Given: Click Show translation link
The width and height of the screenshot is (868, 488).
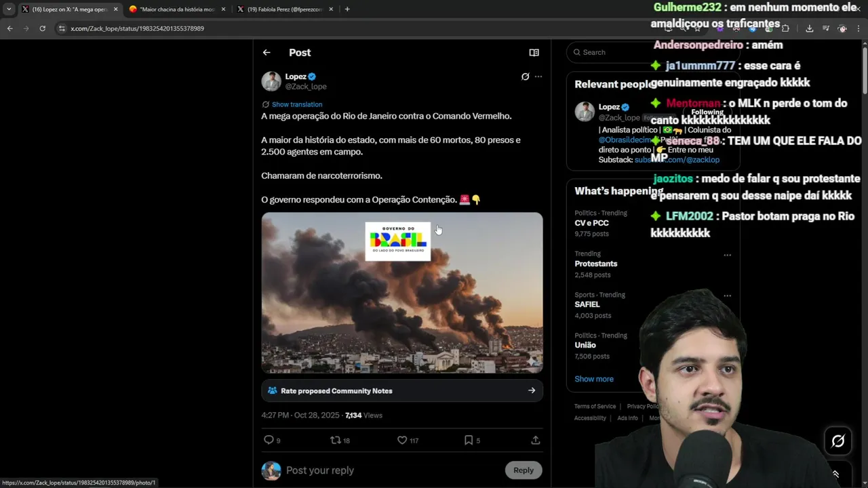Looking at the screenshot, I should (x=297, y=104).
